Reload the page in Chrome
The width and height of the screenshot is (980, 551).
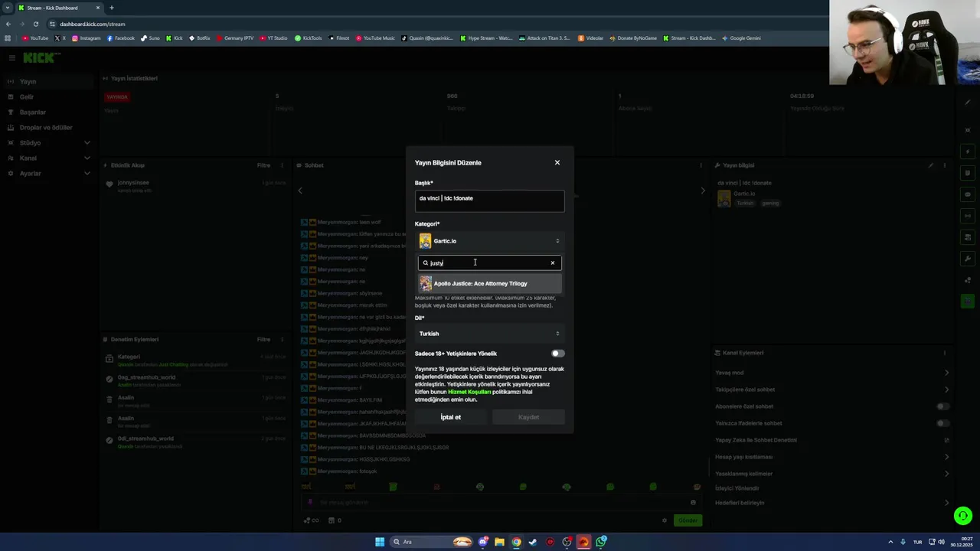(x=35, y=24)
